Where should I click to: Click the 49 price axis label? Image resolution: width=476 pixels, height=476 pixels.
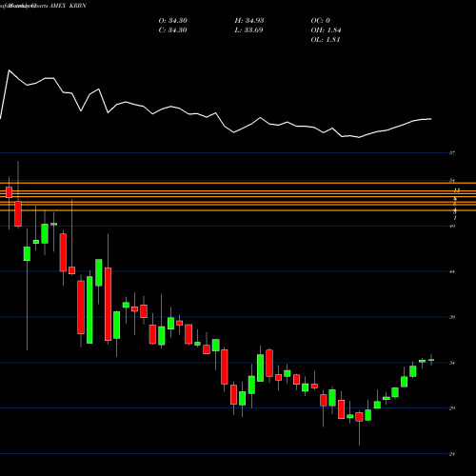point(452,226)
